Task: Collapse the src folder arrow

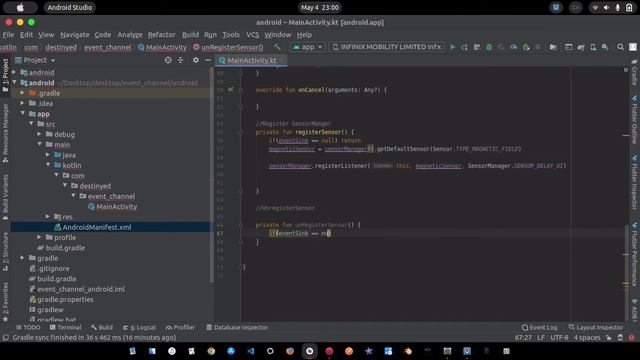Action: point(31,124)
